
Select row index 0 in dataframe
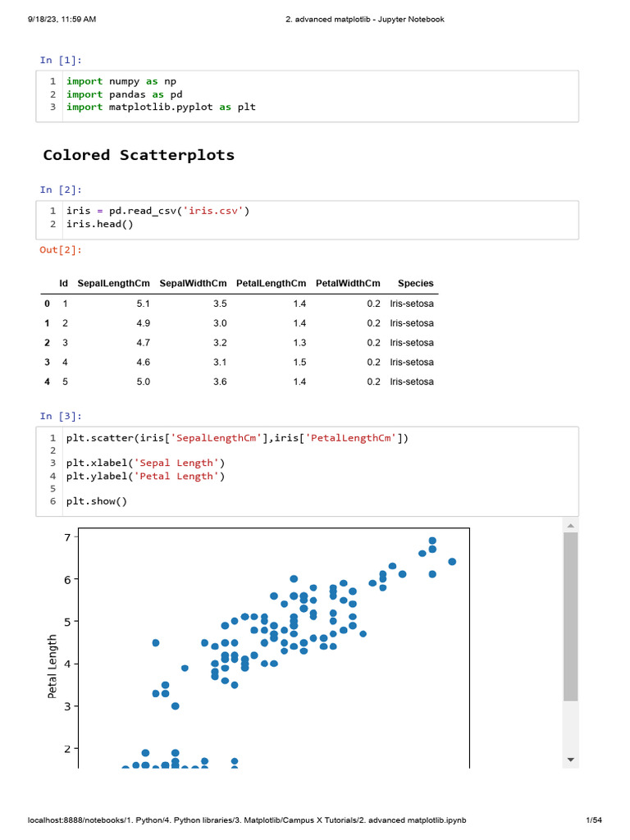pyautogui.click(x=48, y=304)
